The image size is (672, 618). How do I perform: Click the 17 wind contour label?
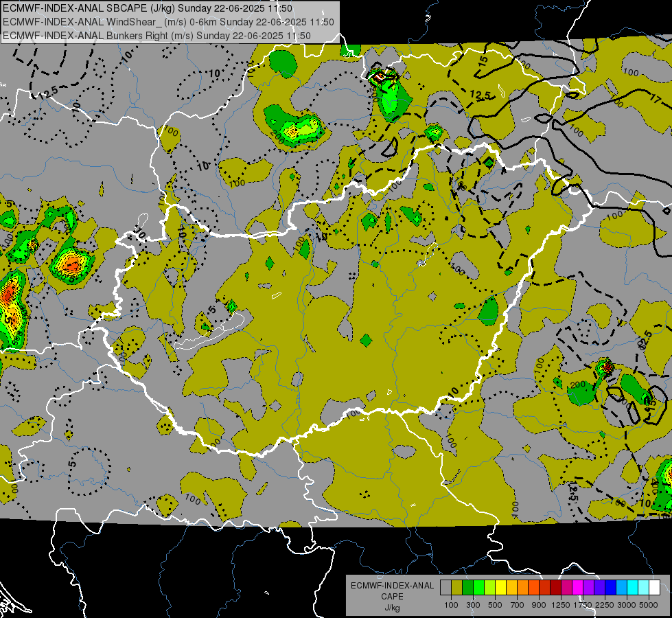coord(656,99)
